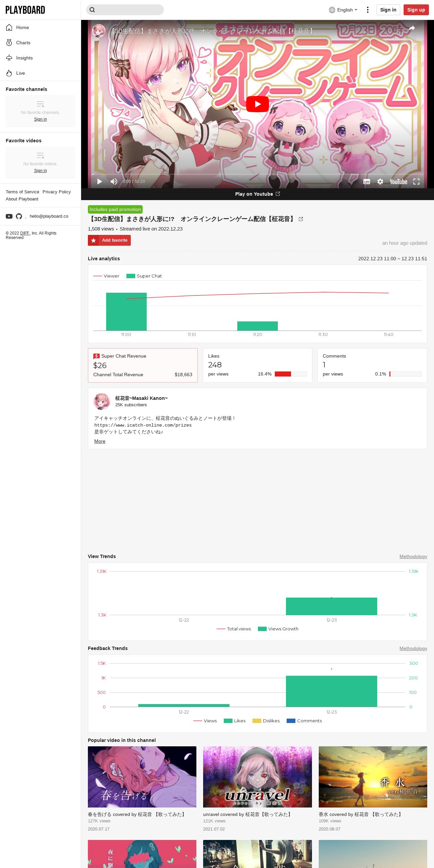Image resolution: width=434 pixels, height=868 pixels.
Task: Open the player settings gear
Action: click(x=380, y=182)
